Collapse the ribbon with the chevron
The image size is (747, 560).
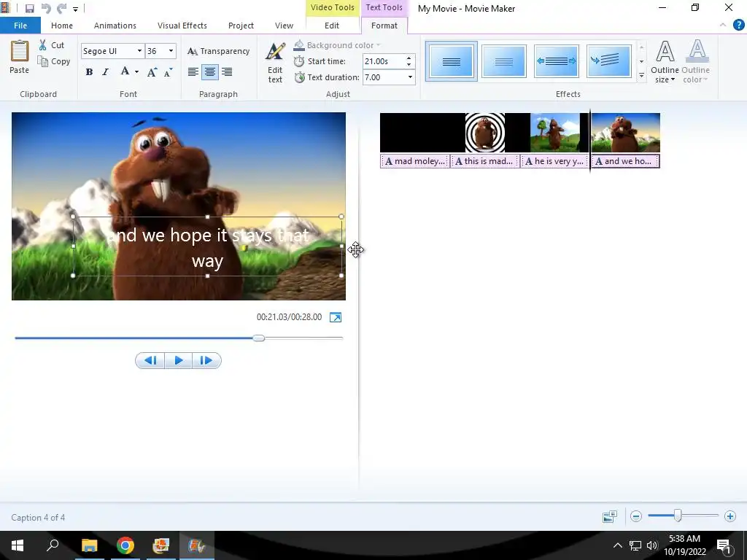[723, 26]
